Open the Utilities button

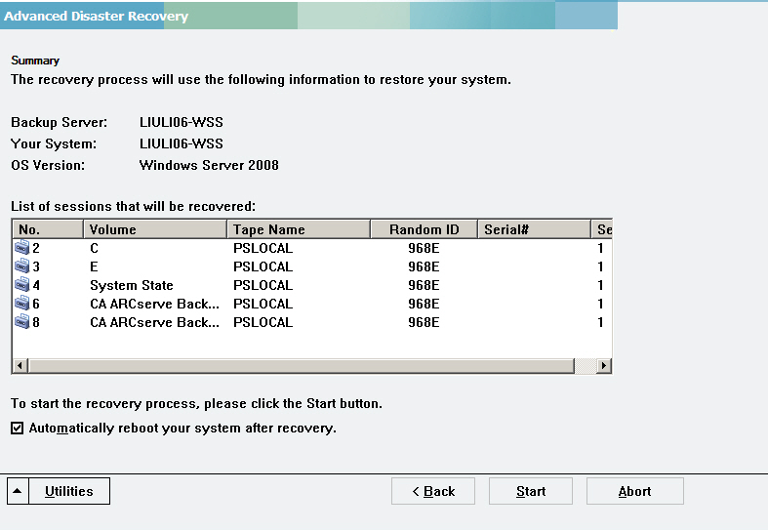(x=69, y=491)
